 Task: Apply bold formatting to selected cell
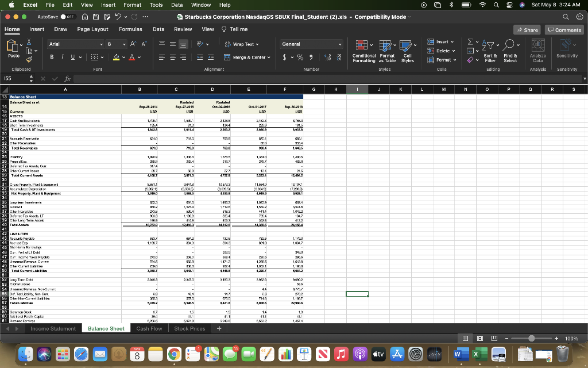click(51, 56)
